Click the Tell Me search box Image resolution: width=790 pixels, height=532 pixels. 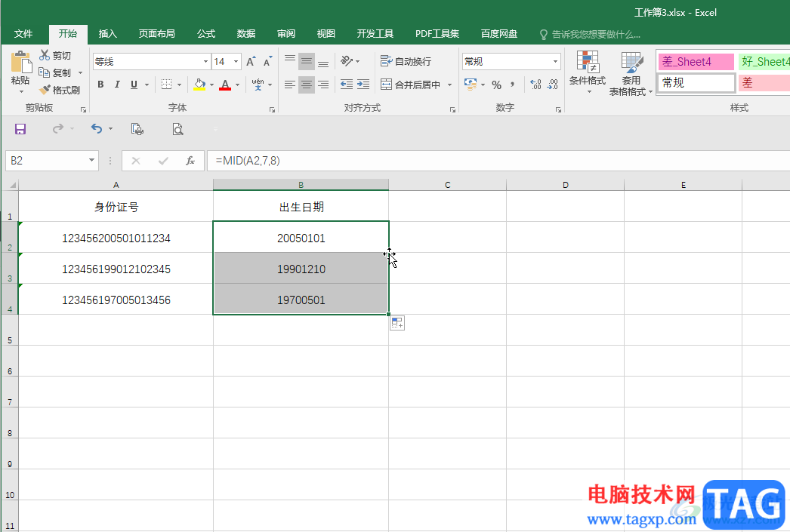point(591,34)
